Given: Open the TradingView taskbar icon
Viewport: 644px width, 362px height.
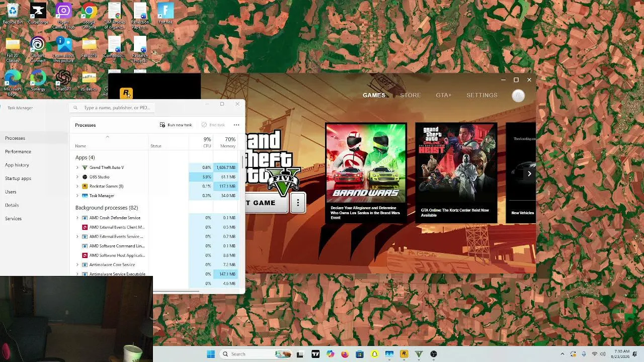Looking at the screenshot, I should (x=315, y=354).
